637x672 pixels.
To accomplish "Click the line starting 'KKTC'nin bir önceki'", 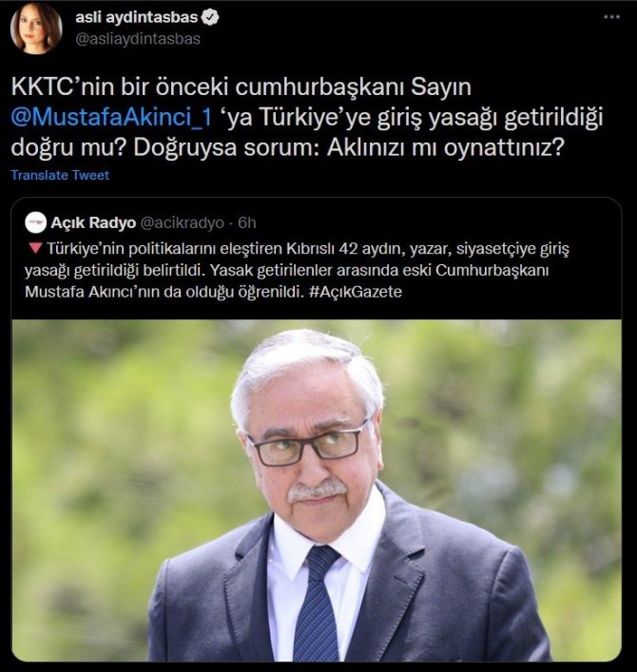I will click(x=241, y=87).
